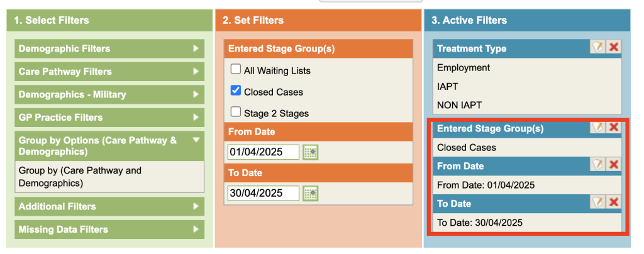
Task: Enable the All Waiting Lists checkbox
Action: (x=236, y=70)
